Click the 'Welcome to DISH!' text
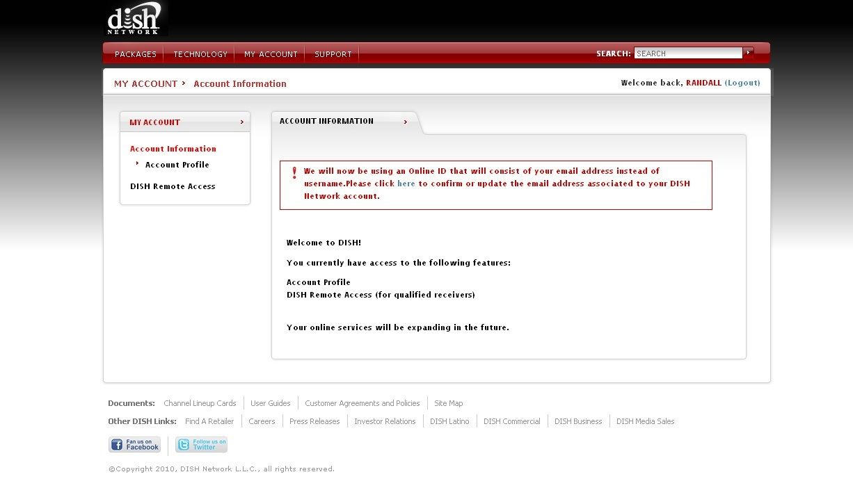 324,243
